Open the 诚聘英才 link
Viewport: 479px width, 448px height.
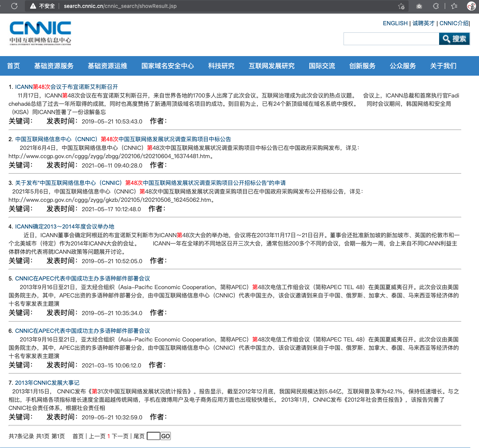coord(423,23)
